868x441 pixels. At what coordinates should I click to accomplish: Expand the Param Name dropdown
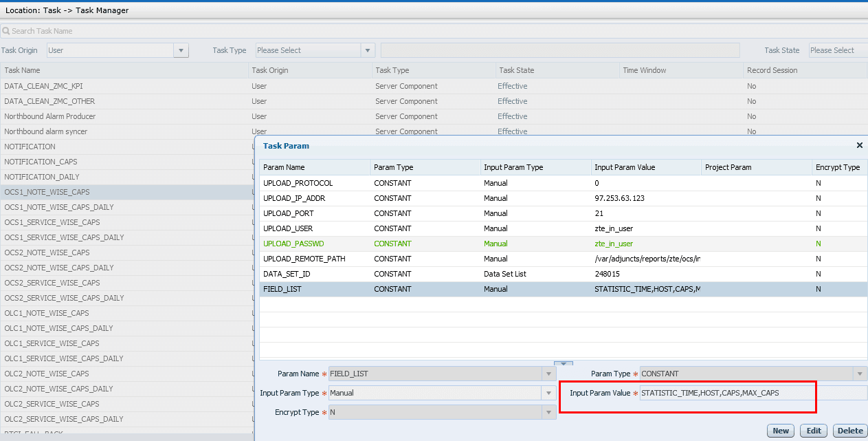(548, 374)
